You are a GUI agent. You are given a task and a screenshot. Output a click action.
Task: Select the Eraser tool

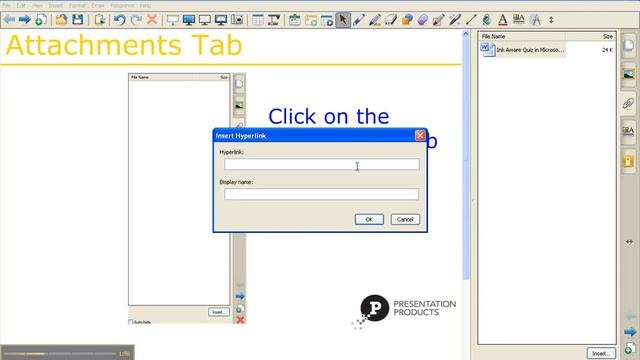point(391,19)
